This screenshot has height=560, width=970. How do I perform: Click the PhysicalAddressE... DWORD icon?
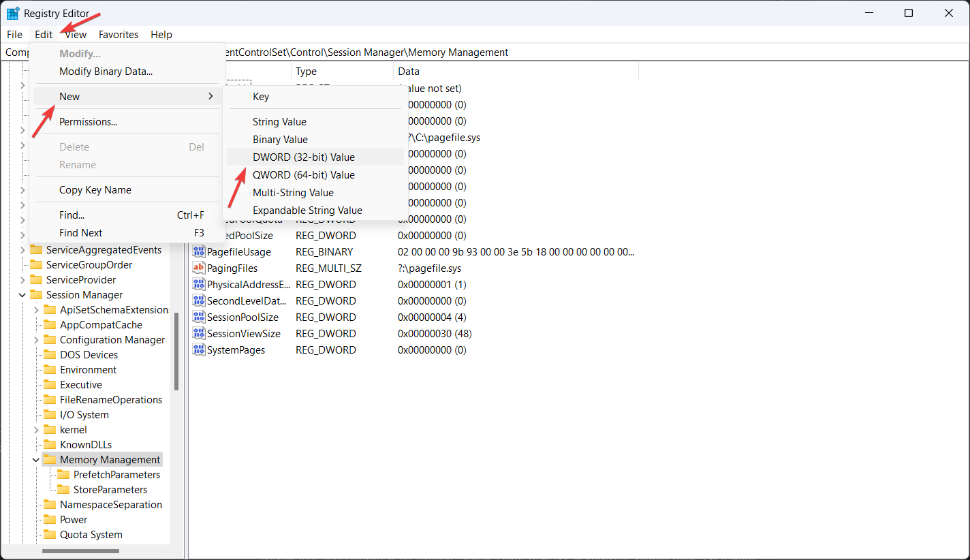(x=198, y=285)
